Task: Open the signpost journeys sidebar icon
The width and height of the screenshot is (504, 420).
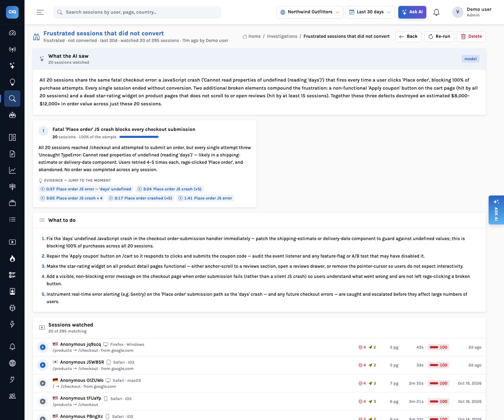Action: pos(12,187)
